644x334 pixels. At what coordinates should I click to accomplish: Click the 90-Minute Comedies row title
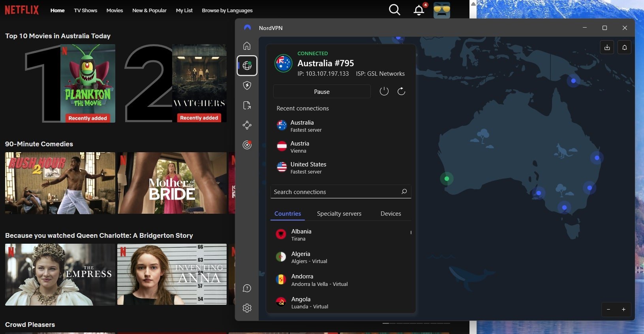[39, 144]
